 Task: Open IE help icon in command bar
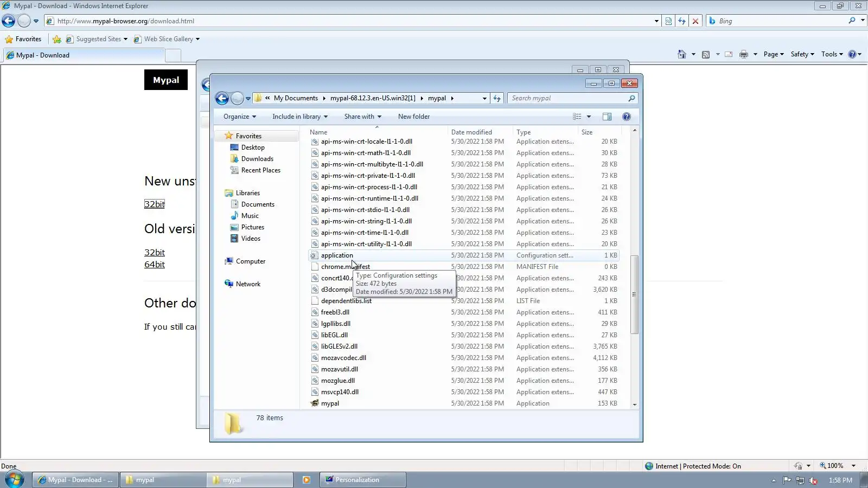pos(852,54)
